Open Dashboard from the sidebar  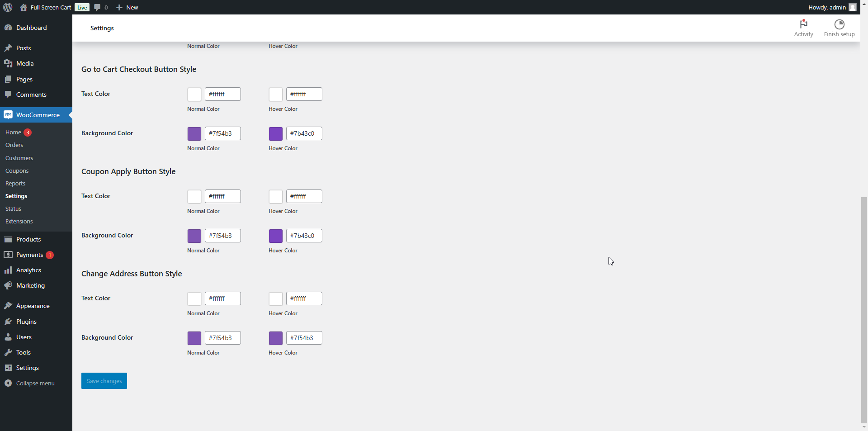coord(31,28)
